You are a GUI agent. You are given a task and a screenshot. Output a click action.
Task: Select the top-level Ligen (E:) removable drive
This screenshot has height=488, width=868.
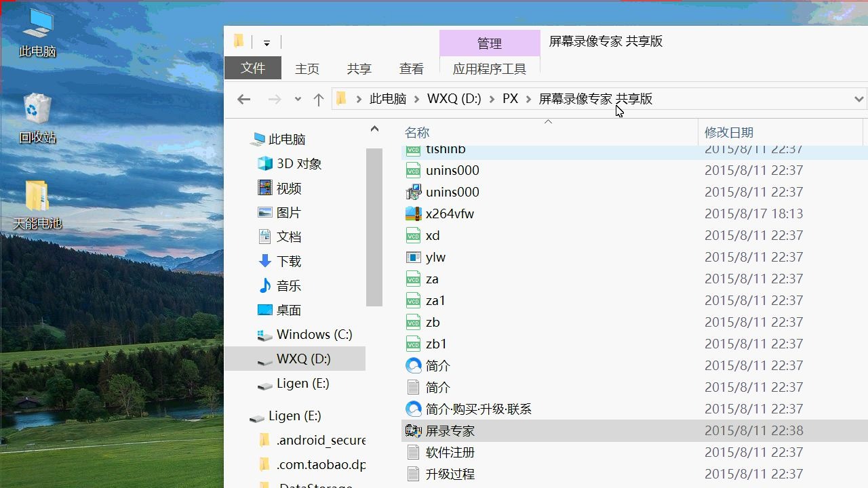coord(285,416)
